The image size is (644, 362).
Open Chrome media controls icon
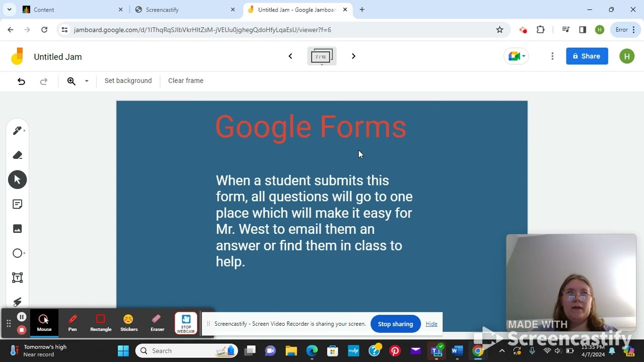click(566, 30)
